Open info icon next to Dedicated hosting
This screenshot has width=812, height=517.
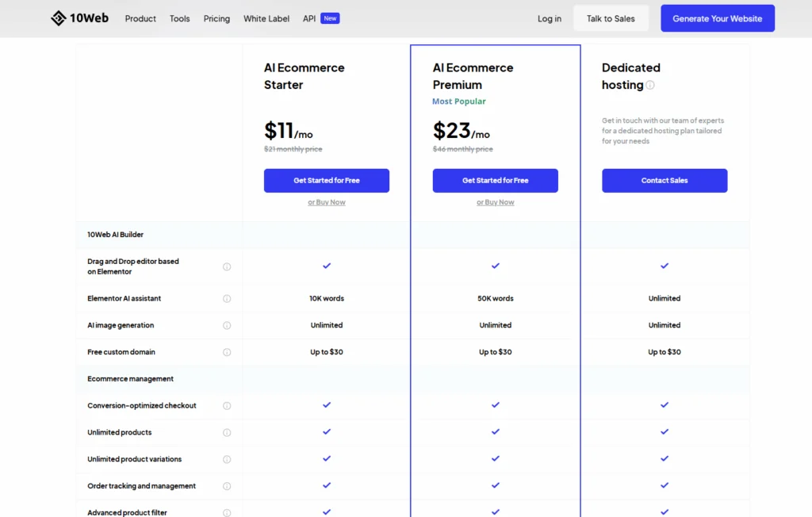[x=650, y=85]
